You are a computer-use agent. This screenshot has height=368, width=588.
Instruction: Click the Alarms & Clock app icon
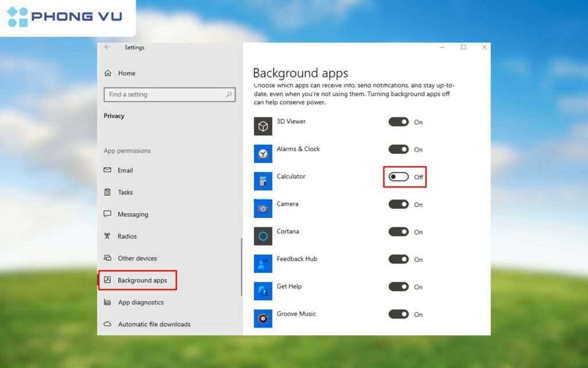click(262, 154)
